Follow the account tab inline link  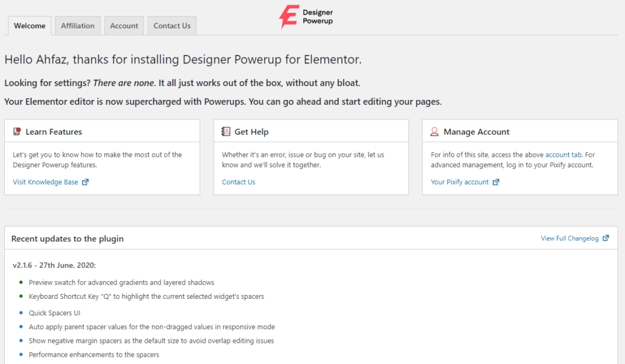click(x=563, y=154)
